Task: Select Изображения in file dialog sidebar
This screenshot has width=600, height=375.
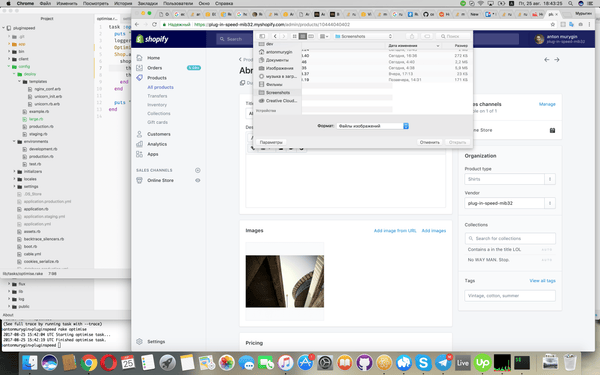Action: pyautogui.click(x=279, y=68)
